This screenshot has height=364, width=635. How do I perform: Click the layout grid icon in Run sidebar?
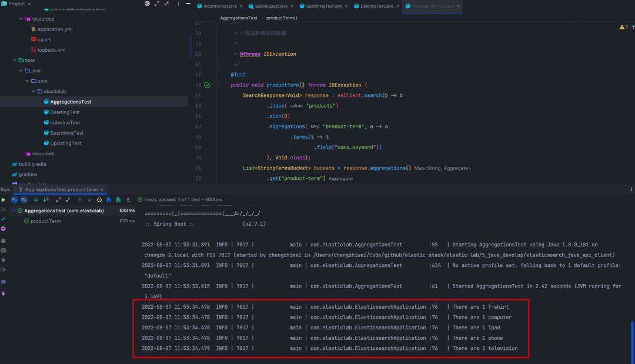pos(4,282)
